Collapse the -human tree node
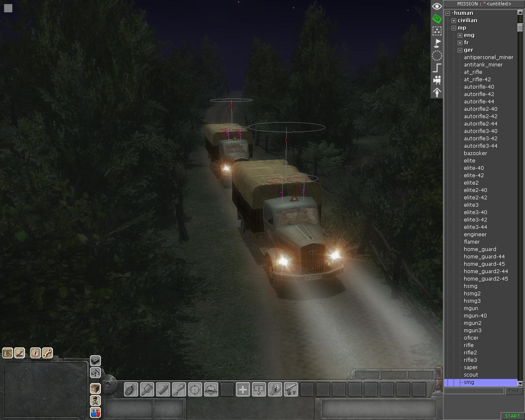Image resolution: width=525 pixels, height=420 pixels. point(448,13)
